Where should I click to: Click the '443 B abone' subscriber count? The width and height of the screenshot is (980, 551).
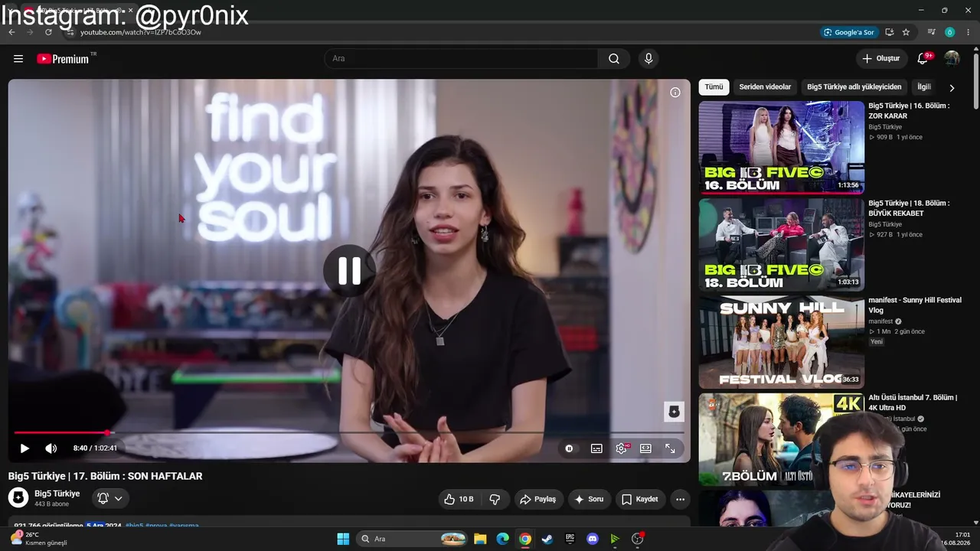[x=52, y=504]
